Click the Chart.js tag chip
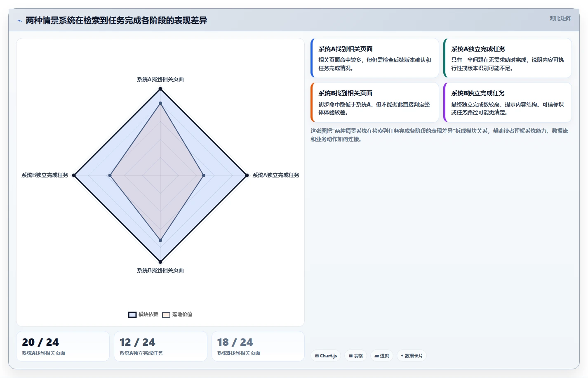Viewport: 588px width, 378px height. coord(326,356)
